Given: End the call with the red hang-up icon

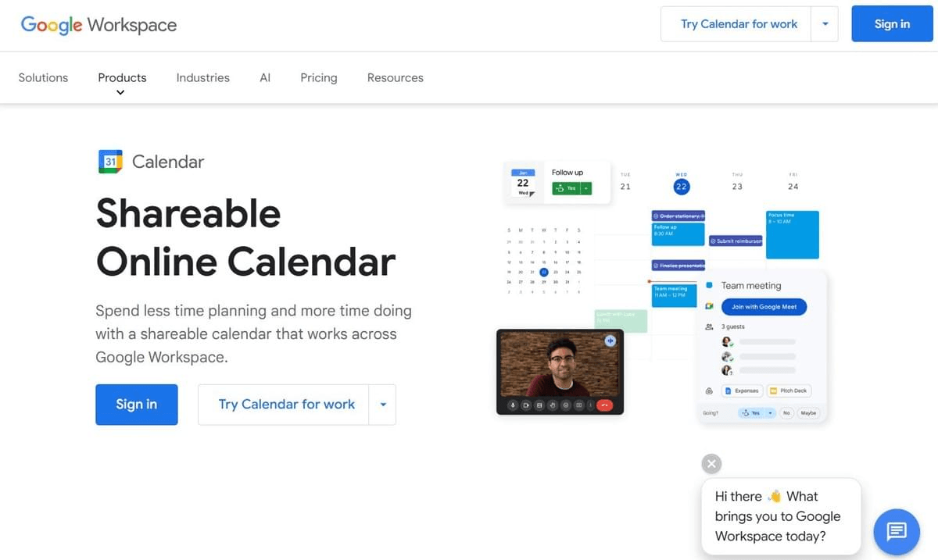Looking at the screenshot, I should (604, 405).
